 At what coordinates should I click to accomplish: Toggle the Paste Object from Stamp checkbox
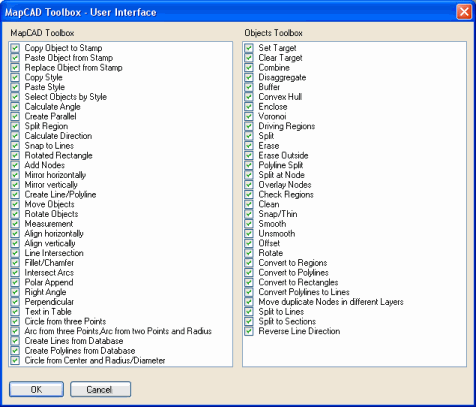(x=15, y=58)
